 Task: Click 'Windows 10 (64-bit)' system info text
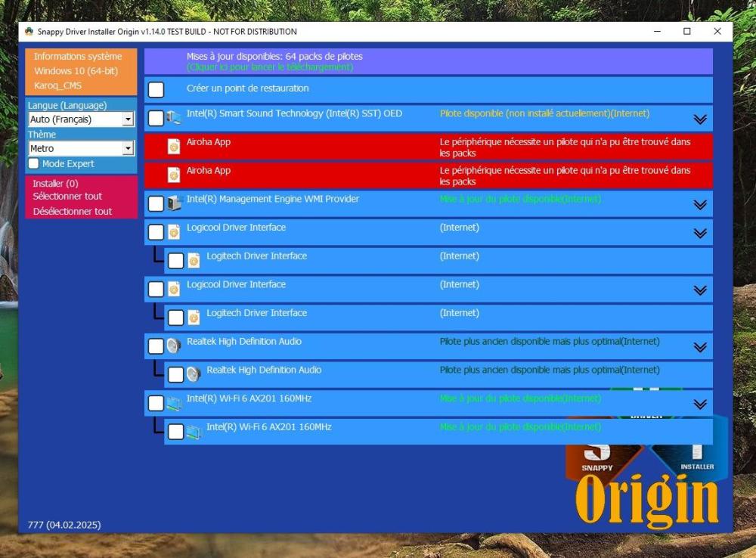(76, 71)
